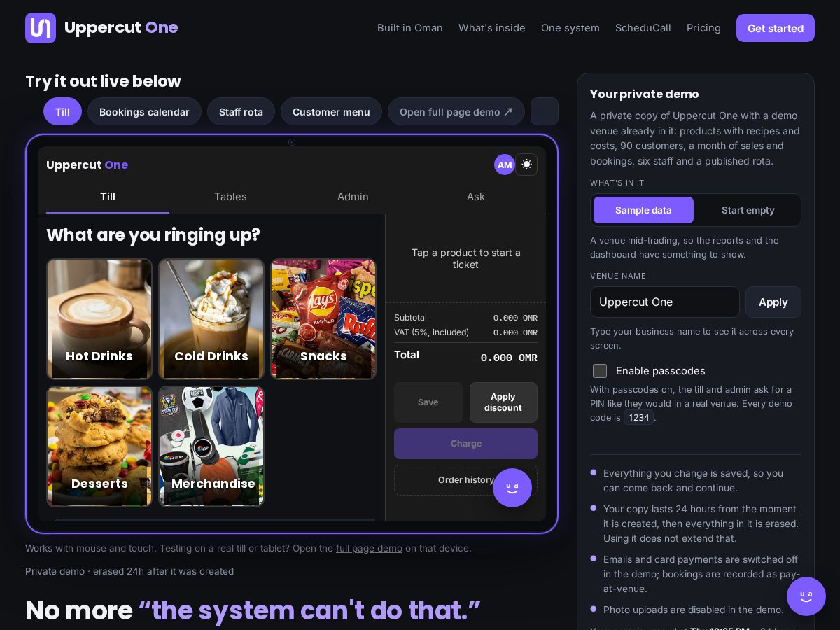
Task: Click 'Private demo · erased 24h' notice
Action: pyautogui.click(x=129, y=571)
